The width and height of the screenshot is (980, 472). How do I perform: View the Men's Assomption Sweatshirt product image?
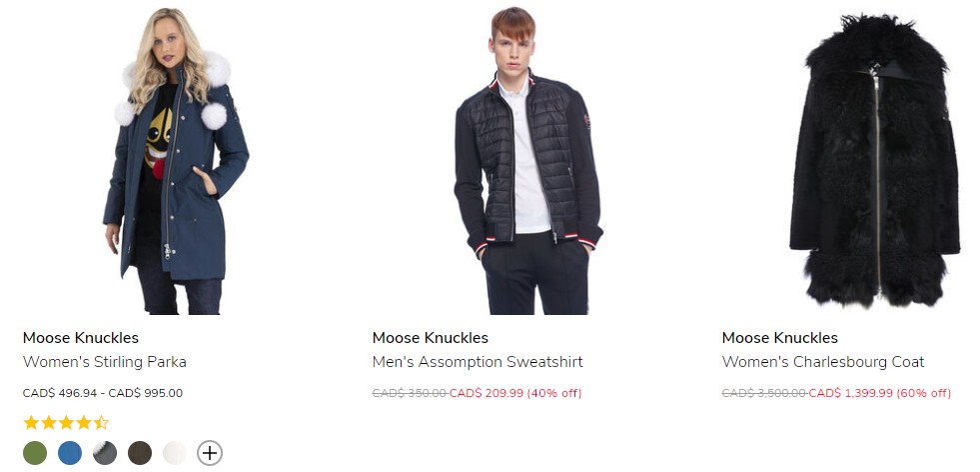[527, 160]
